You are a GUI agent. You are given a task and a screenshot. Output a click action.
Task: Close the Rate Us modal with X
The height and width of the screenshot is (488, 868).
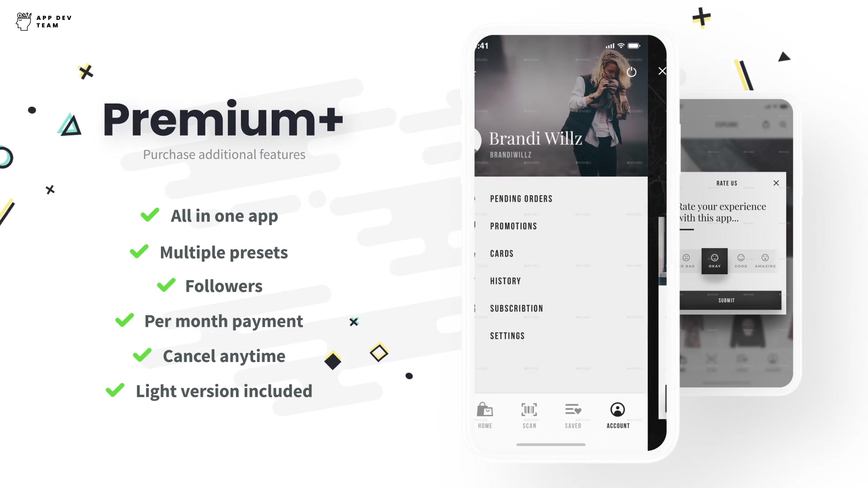[x=776, y=183]
